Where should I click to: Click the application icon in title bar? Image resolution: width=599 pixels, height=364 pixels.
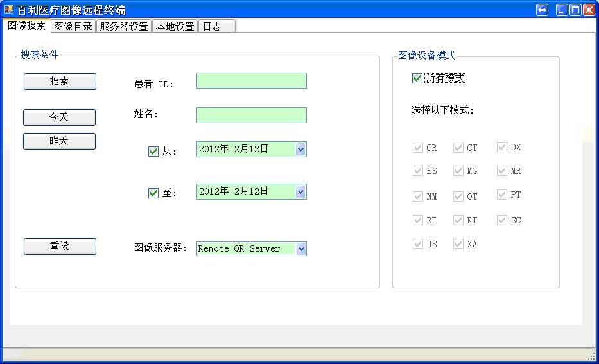coord(8,10)
